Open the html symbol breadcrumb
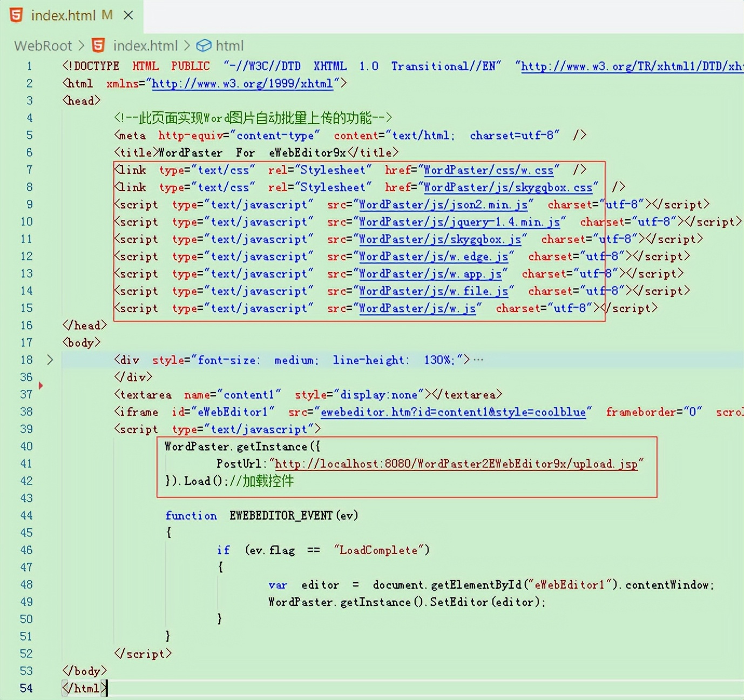 [x=229, y=46]
